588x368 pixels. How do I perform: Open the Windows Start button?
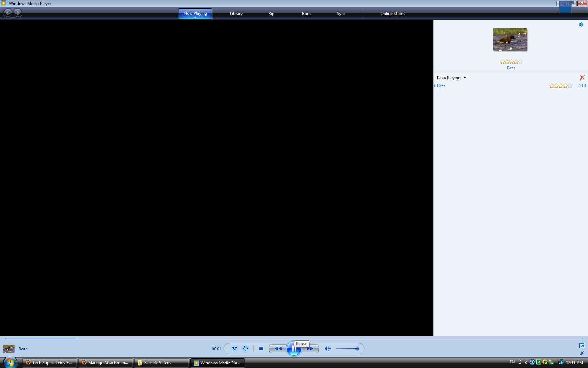coord(10,362)
